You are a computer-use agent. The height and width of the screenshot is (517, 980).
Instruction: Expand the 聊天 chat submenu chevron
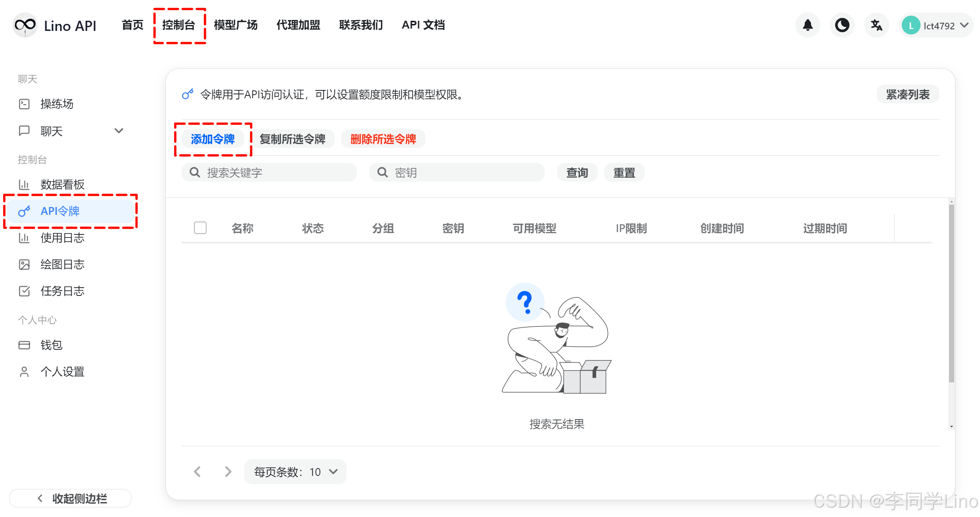pyautogui.click(x=119, y=131)
